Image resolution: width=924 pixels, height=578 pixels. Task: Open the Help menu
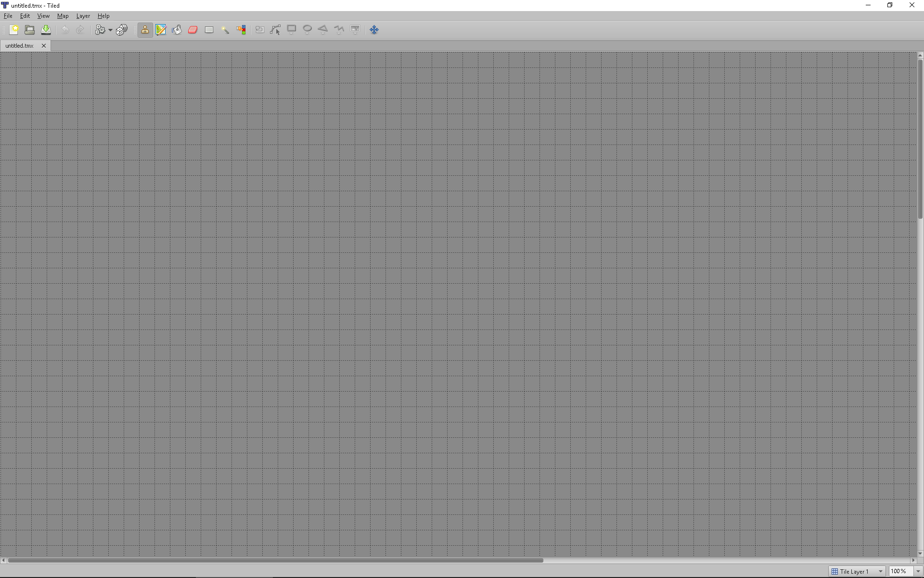(103, 16)
